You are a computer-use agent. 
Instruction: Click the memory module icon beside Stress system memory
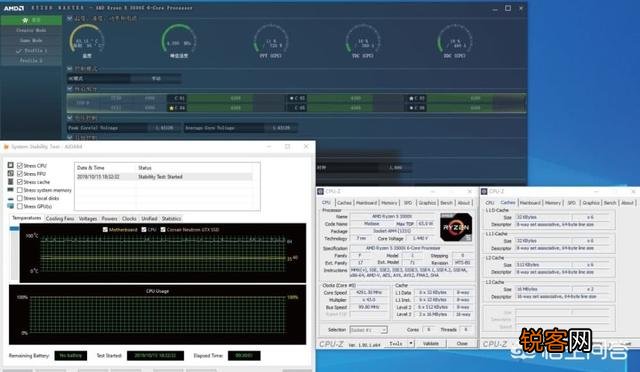(x=11, y=190)
